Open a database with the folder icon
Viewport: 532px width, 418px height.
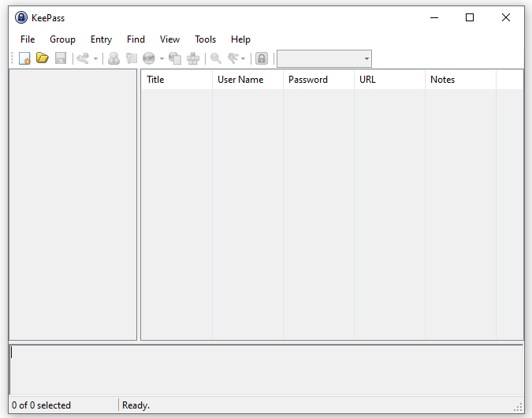pos(43,58)
